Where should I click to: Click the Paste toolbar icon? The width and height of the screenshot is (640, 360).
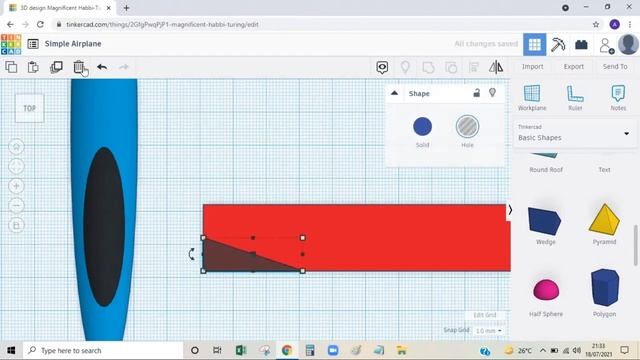[33, 67]
